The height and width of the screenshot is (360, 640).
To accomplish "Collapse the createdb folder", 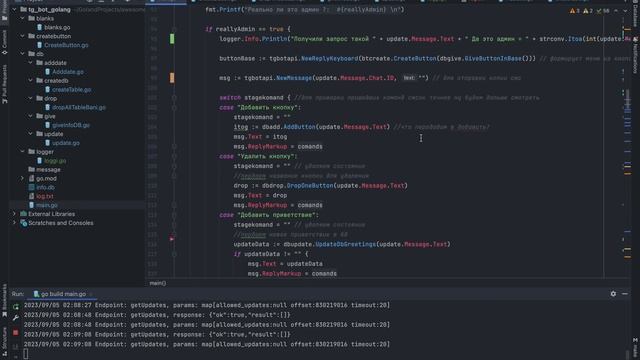I will 31,80.
